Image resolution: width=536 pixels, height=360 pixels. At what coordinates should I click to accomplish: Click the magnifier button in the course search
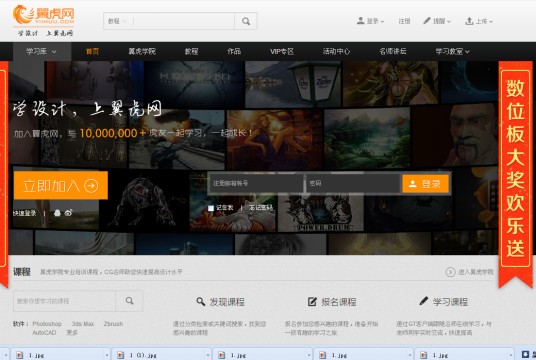click(x=129, y=301)
